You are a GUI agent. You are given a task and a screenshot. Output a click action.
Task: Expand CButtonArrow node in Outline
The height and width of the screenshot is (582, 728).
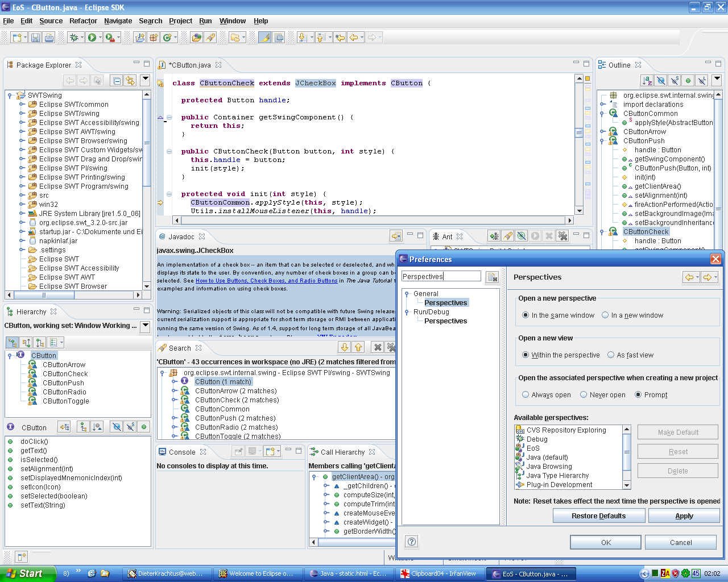point(602,132)
